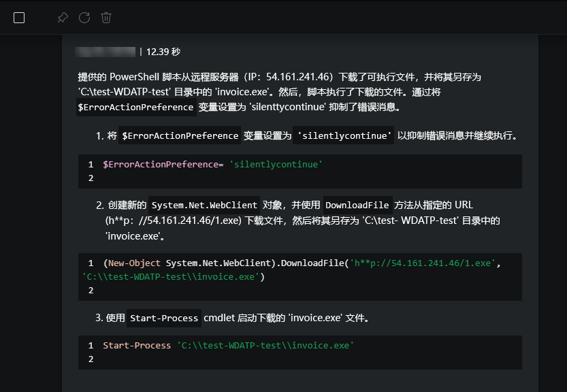Click the 'Start-Process' code line in last block
The width and height of the screenshot is (567, 392).
228,346
